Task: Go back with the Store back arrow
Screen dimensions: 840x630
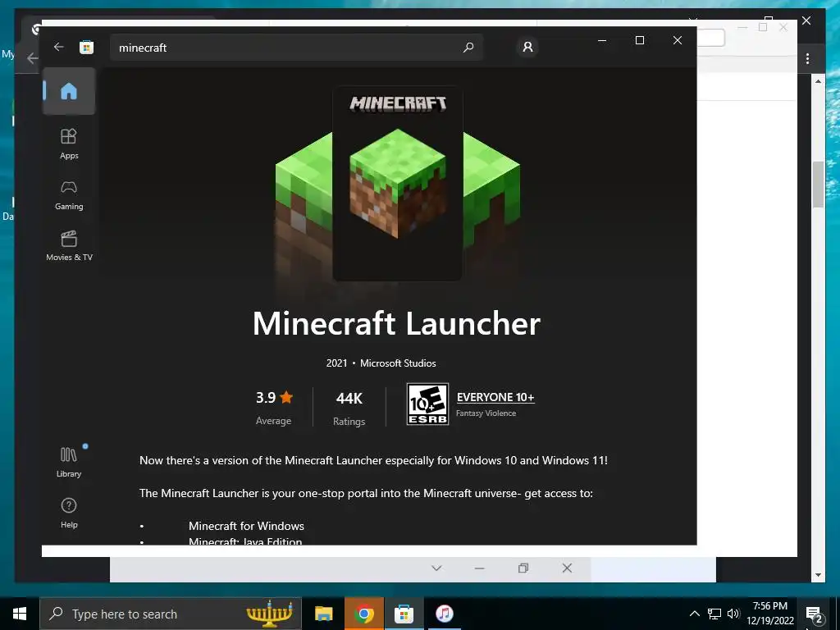Action: tap(58, 47)
